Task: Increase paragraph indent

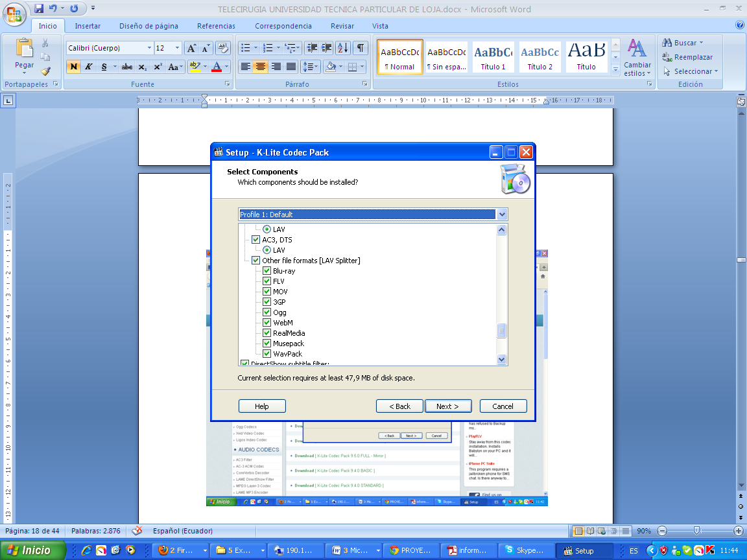Action: point(327,47)
